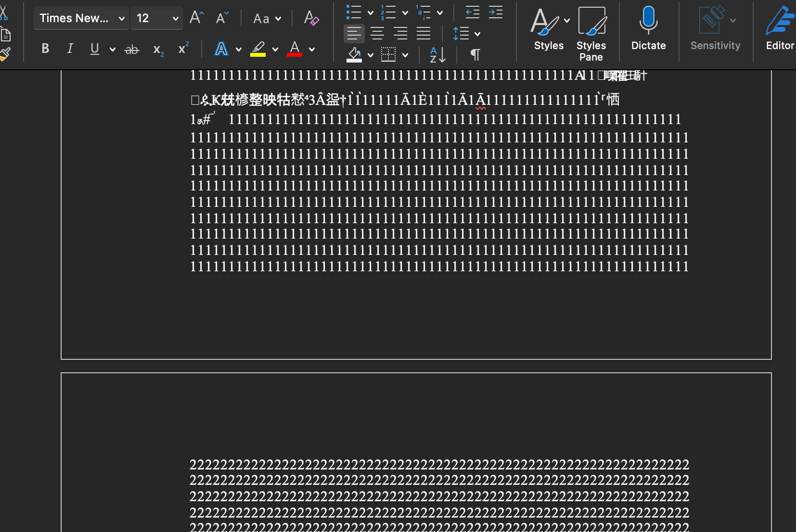The width and height of the screenshot is (796, 532).
Task: Toggle superscript formatting
Action: coord(183,48)
